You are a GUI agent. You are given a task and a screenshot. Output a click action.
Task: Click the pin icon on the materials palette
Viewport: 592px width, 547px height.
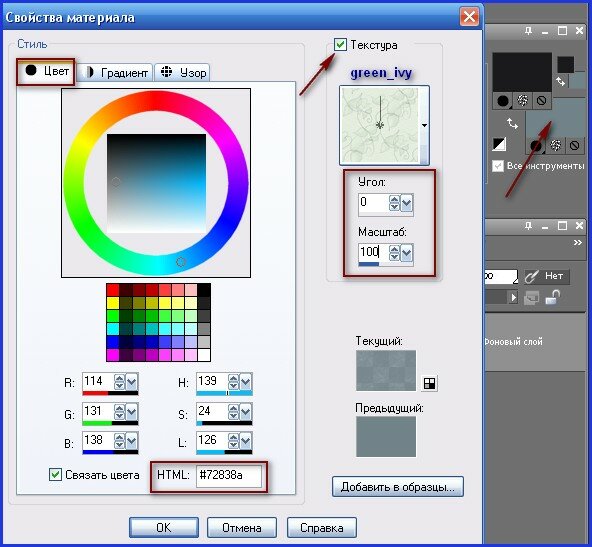point(528,31)
